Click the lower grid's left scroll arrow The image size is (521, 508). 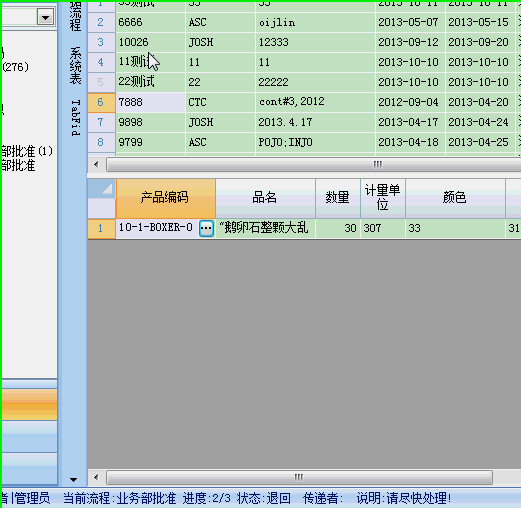point(96,478)
